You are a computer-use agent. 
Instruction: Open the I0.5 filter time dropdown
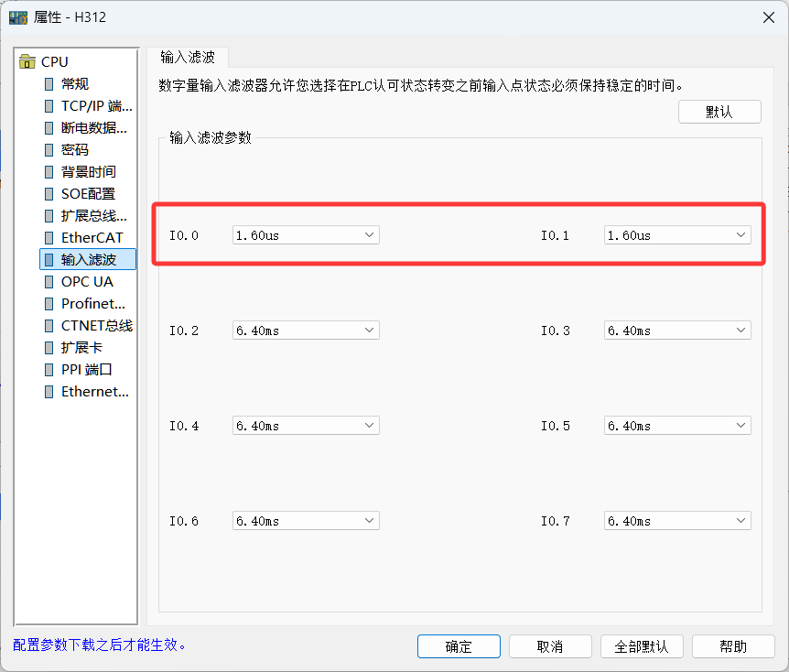pos(677,426)
